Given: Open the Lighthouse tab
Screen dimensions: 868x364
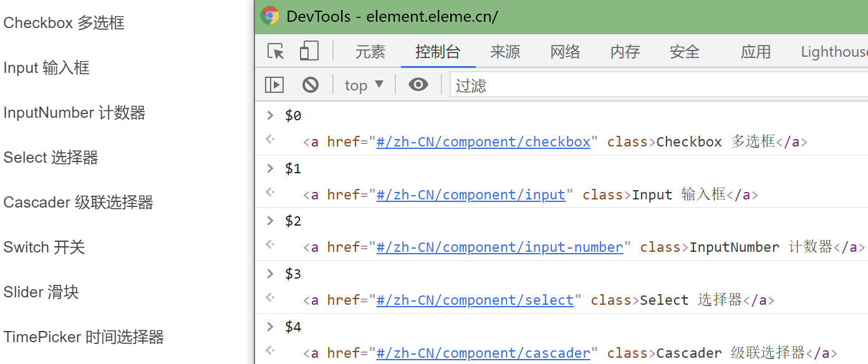Looking at the screenshot, I should click(x=834, y=52).
